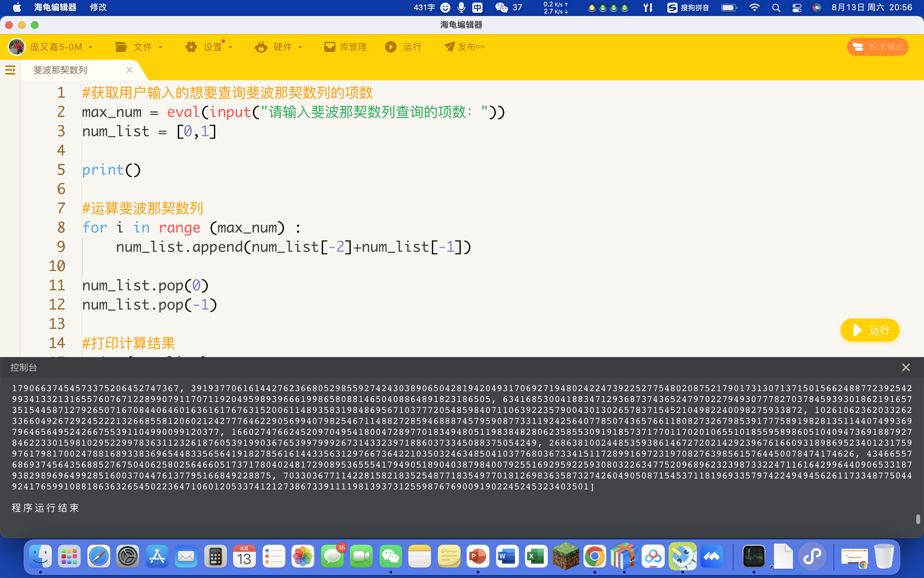Open System Preferences from the Dock
This screenshot has width=924, height=578.
coord(128,556)
